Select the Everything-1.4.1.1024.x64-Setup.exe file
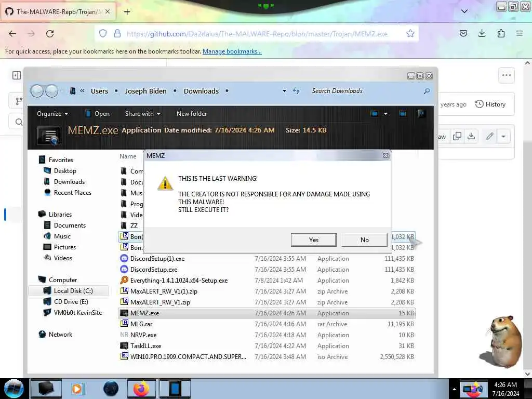 267,280
